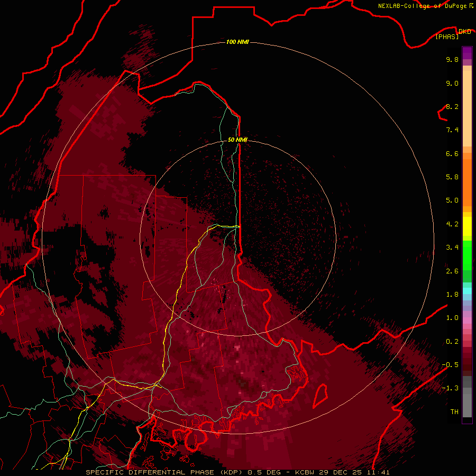Screen dimensions: 476x476
Task: Click the [PHAS] legend unit label
Action: [447, 36]
